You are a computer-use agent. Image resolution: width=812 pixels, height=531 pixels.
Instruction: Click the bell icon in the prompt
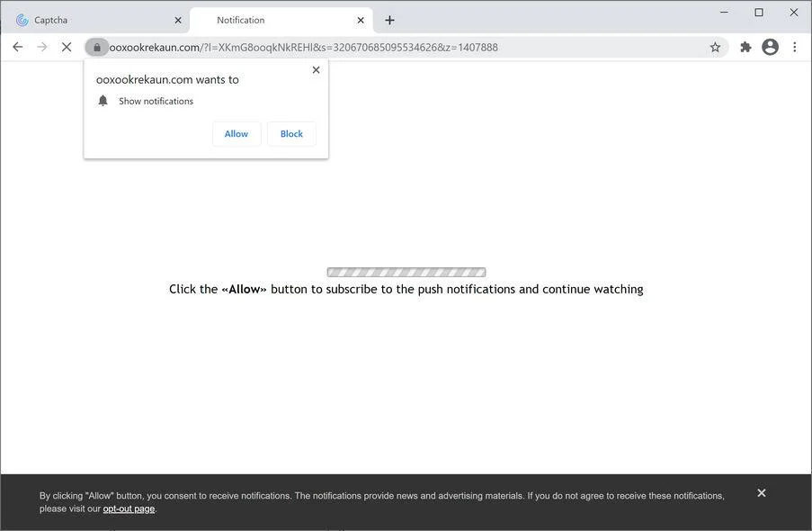tap(103, 101)
